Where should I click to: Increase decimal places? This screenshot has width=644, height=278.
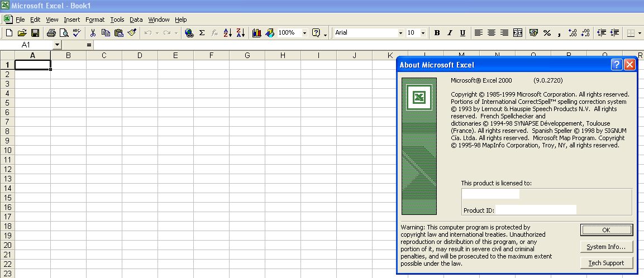(x=573, y=33)
